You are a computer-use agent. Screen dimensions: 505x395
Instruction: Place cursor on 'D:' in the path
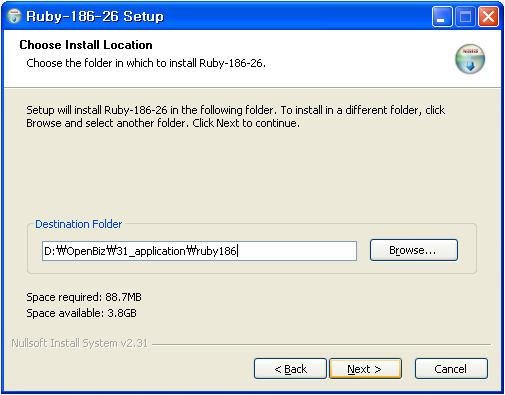(49, 251)
